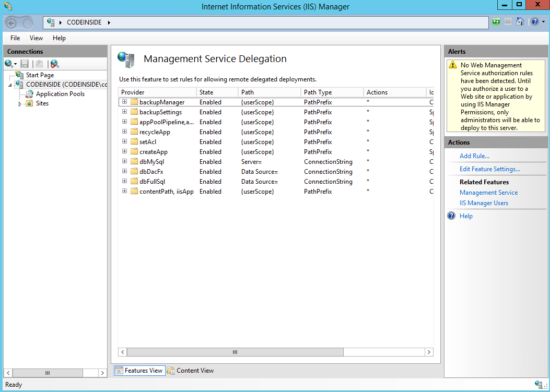Screen dimensions: 550x392
Task: Sort by the State column header
Action: click(217, 92)
